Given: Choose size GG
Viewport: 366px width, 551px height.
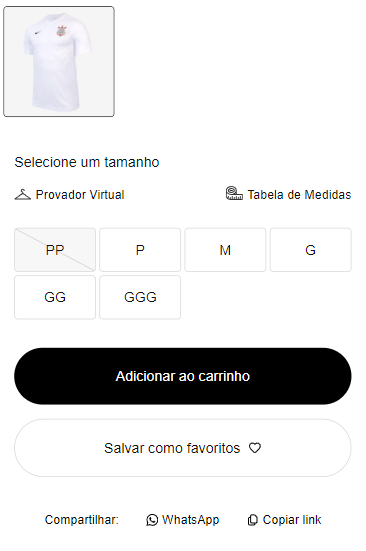Looking at the screenshot, I should tap(55, 297).
